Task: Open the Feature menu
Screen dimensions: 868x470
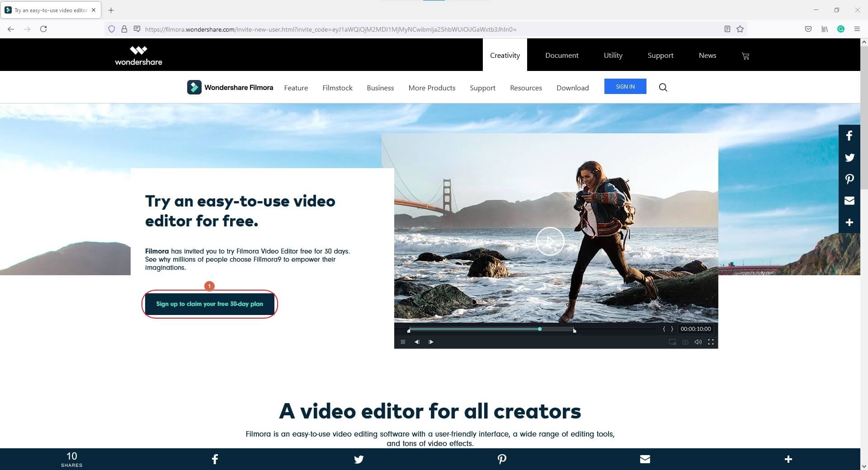Action: (296, 88)
